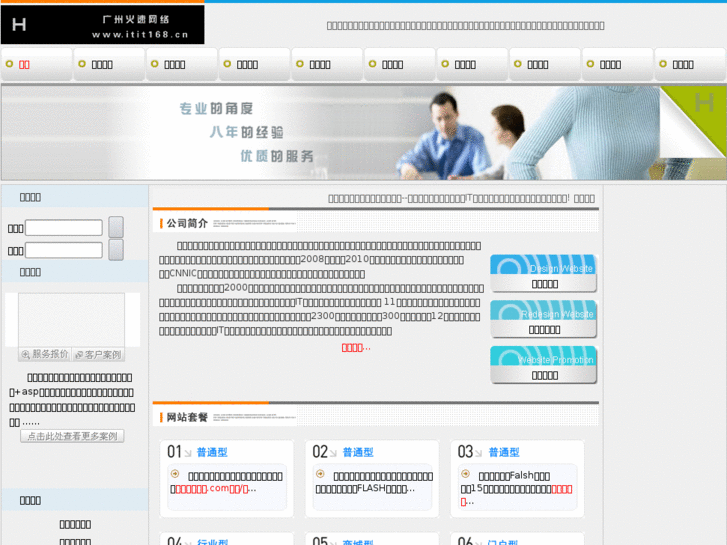
Task: Click the diagonal arrow next to number 02
Action: (333, 453)
